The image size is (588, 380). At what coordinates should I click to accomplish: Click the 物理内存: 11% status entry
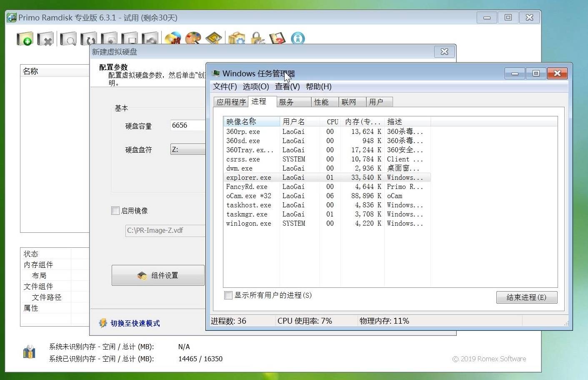pos(384,321)
